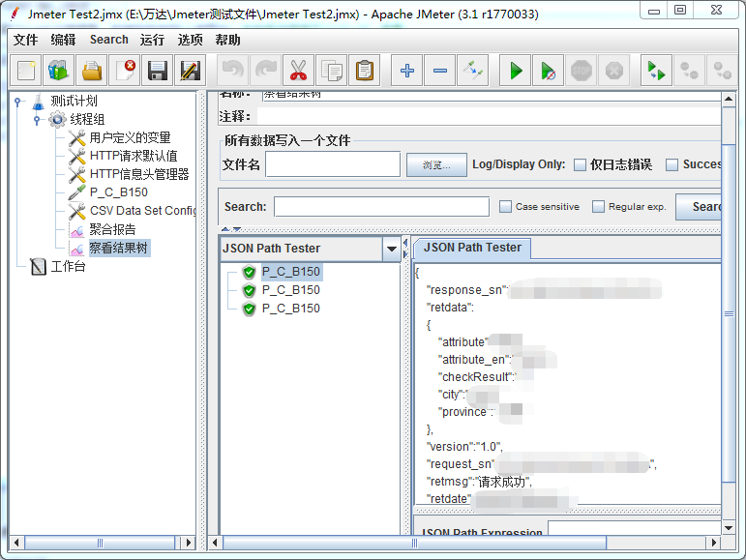Click the 浏览... browse button
746x560 pixels.
click(436, 165)
